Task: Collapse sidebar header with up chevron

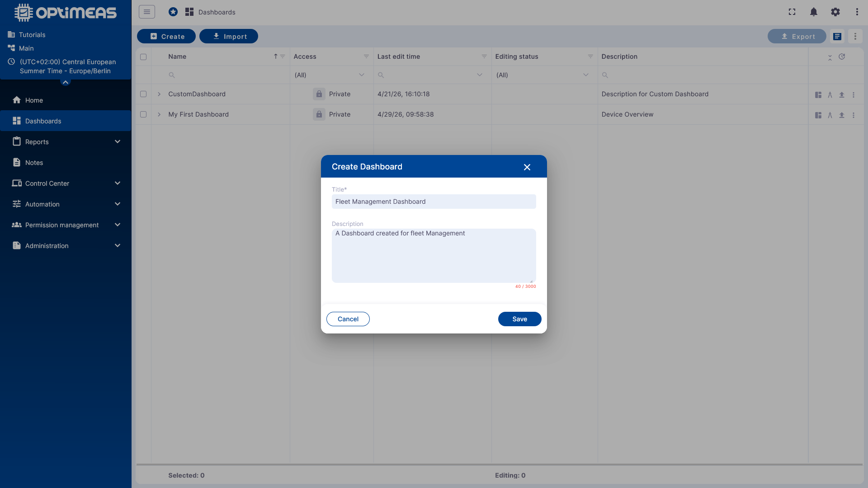Action: click(x=66, y=82)
